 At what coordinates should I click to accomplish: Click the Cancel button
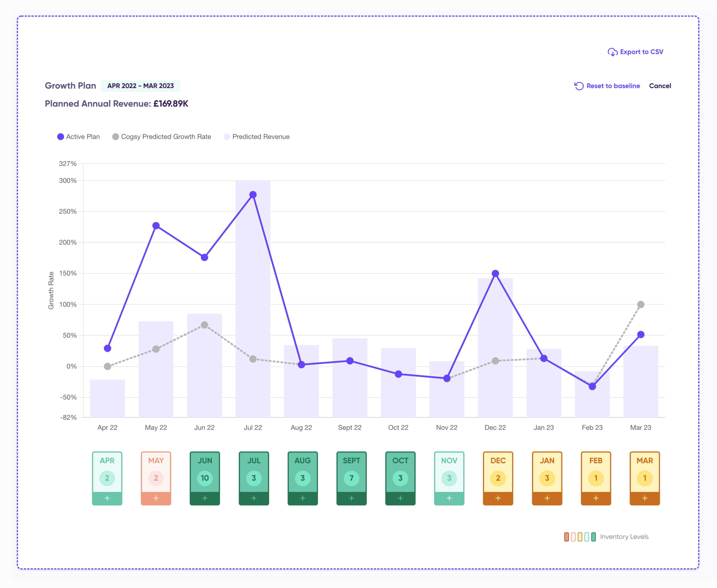[x=660, y=86]
